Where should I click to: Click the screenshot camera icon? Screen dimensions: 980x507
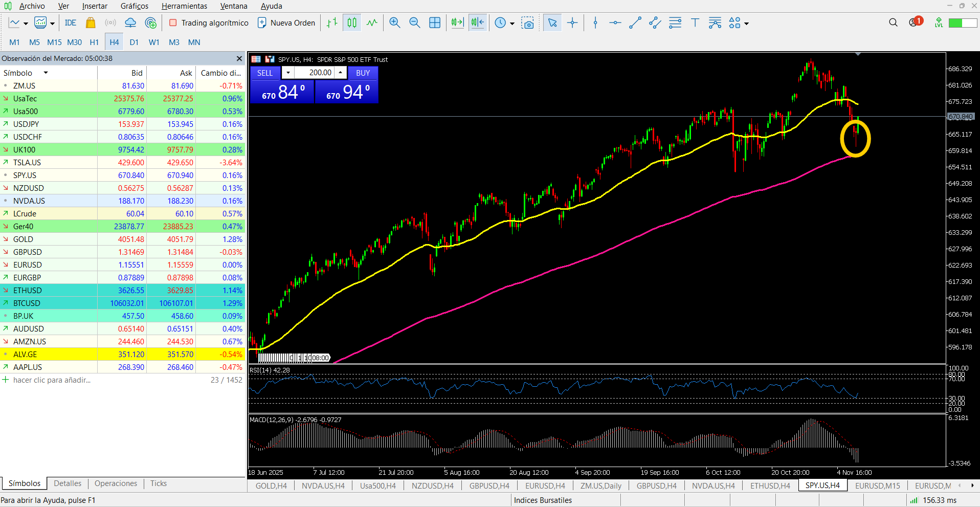point(527,23)
